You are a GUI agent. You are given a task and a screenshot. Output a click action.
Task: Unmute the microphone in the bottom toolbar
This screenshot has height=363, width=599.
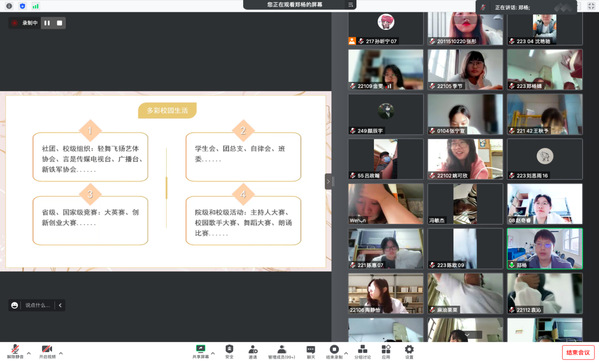click(x=15, y=351)
